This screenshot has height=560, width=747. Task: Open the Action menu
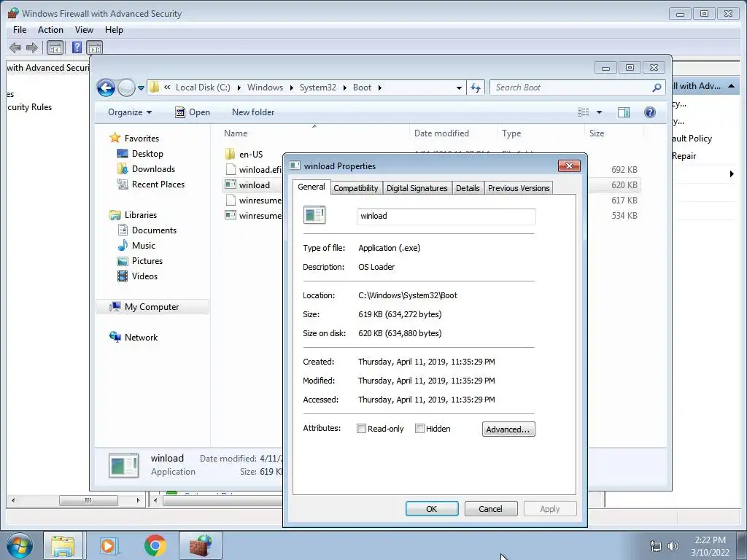50,29
